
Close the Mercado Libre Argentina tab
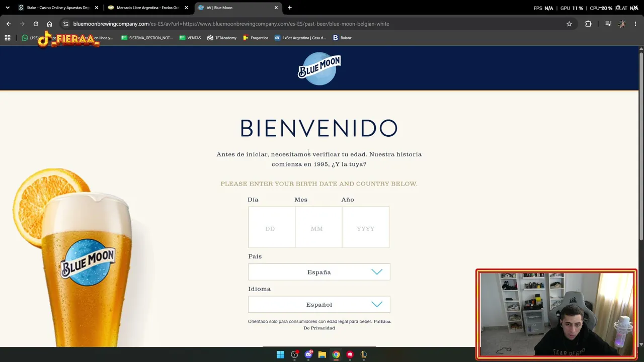coord(186,8)
